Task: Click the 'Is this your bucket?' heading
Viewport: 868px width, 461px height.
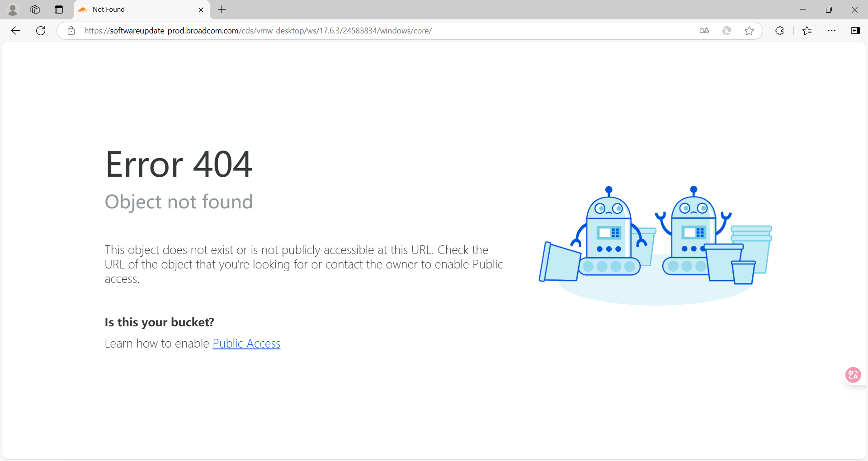Action: click(x=160, y=322)
